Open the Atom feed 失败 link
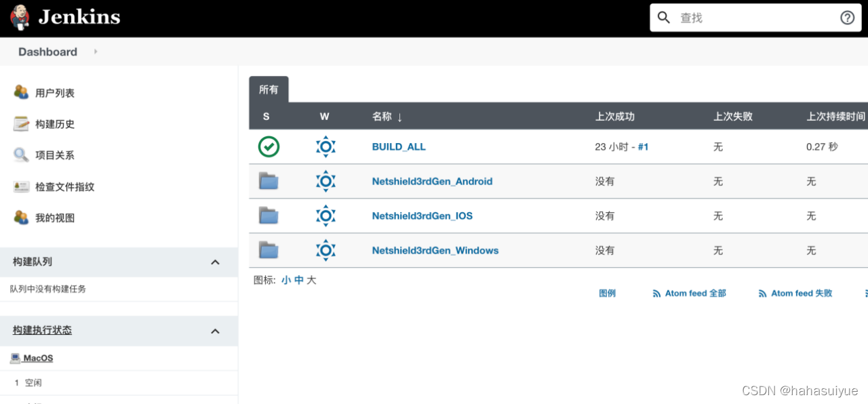868x404 pixels. coord(802,294)
